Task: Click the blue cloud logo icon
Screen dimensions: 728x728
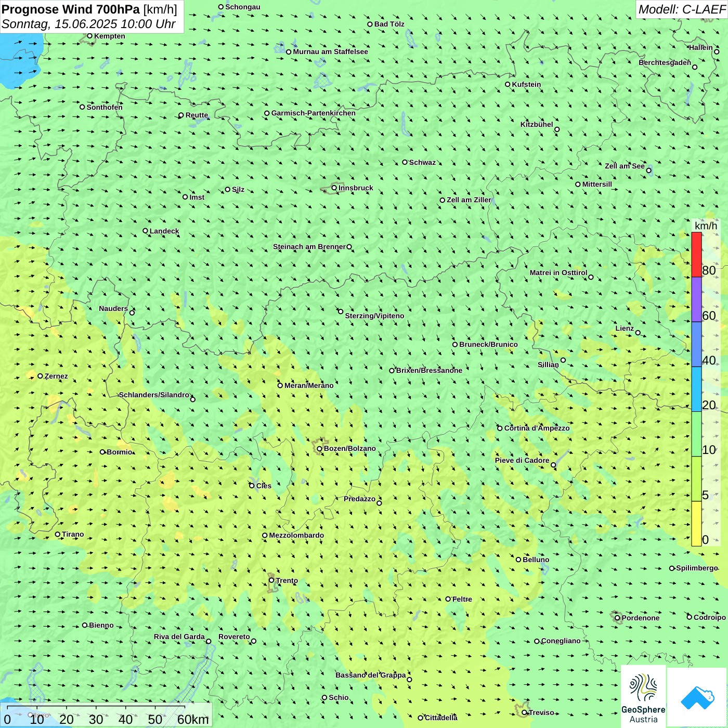Action: pos(697,697)
